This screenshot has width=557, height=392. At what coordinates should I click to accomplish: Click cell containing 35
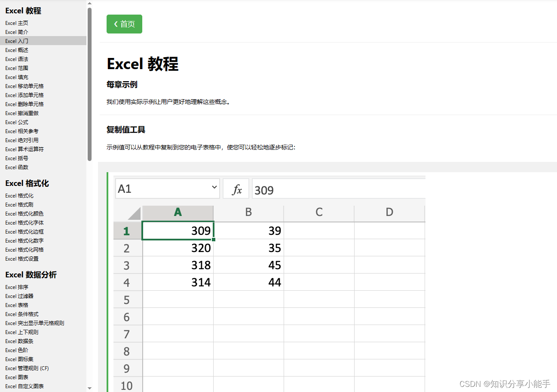coord(248,248)
